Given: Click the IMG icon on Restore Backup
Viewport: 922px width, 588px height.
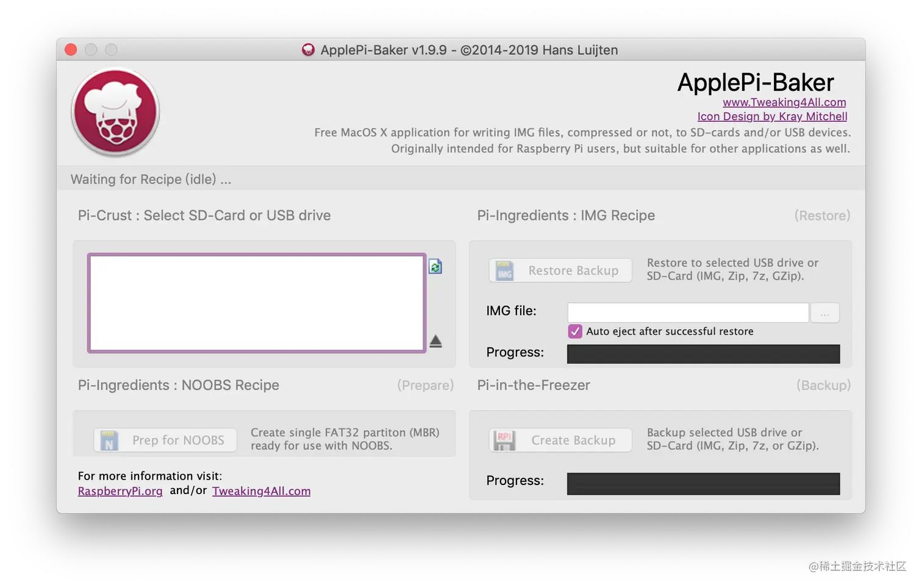Looking at the screenshot, I should (x=504, y=271).
